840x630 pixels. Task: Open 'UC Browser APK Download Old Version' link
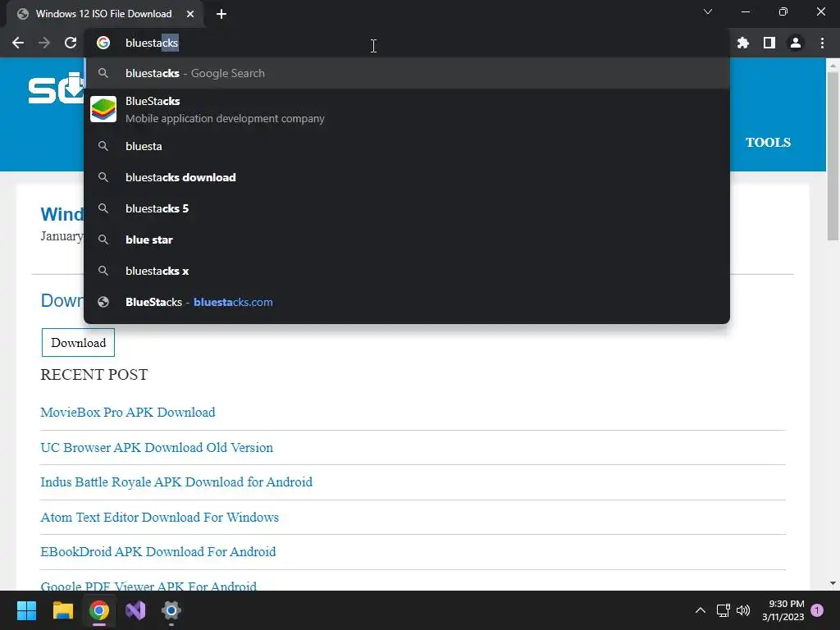pos(157,447)
